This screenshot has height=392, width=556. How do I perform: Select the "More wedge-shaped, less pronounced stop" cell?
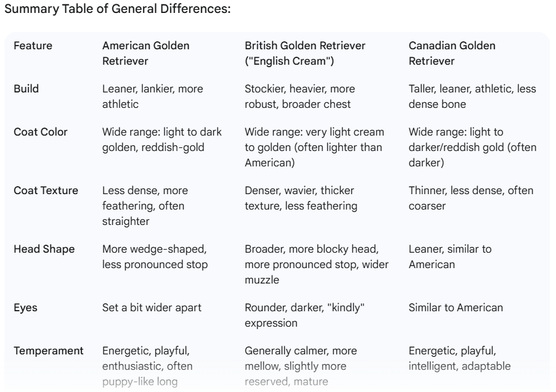154,256
